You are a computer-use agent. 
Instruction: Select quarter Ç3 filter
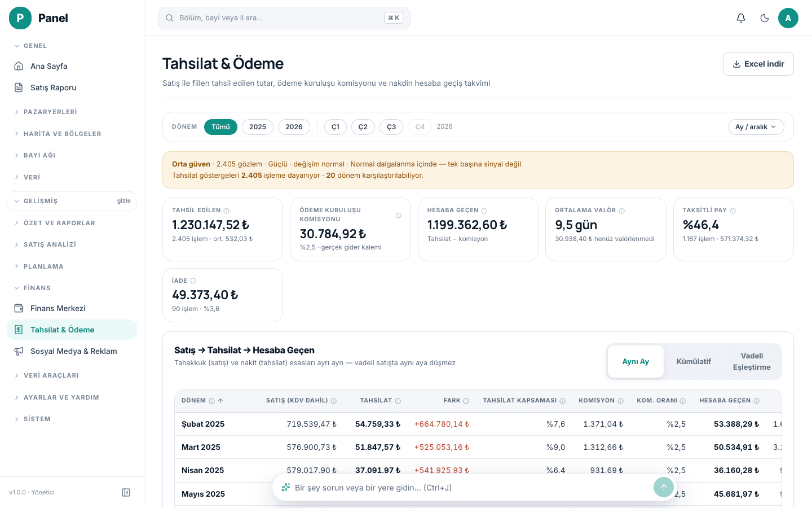coord(391,127)
